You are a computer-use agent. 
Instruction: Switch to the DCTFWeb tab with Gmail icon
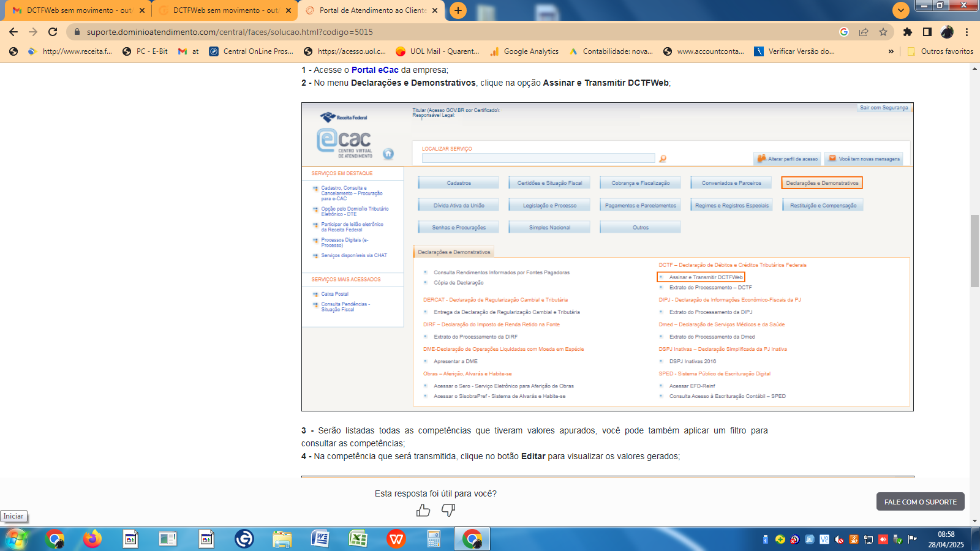pos(78,10)
